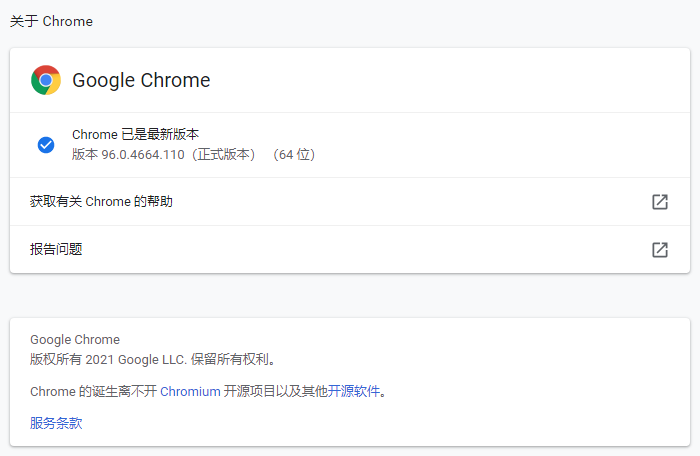
Task: Click the 开源项目以及其他 text between links
Action: [276, 392]
